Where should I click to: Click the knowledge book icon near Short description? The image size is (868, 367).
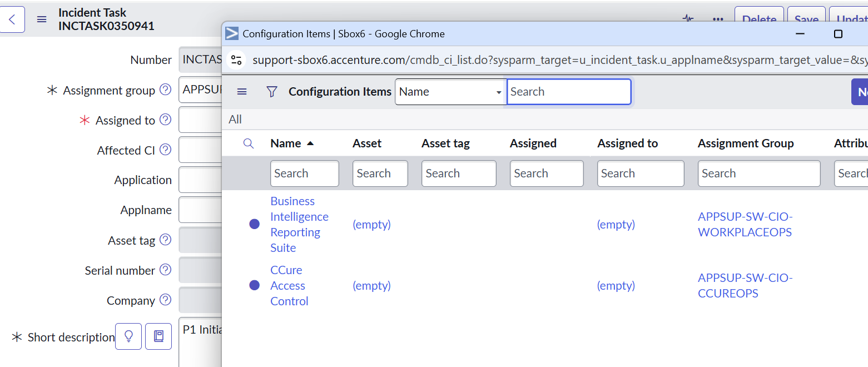point(158,336)
